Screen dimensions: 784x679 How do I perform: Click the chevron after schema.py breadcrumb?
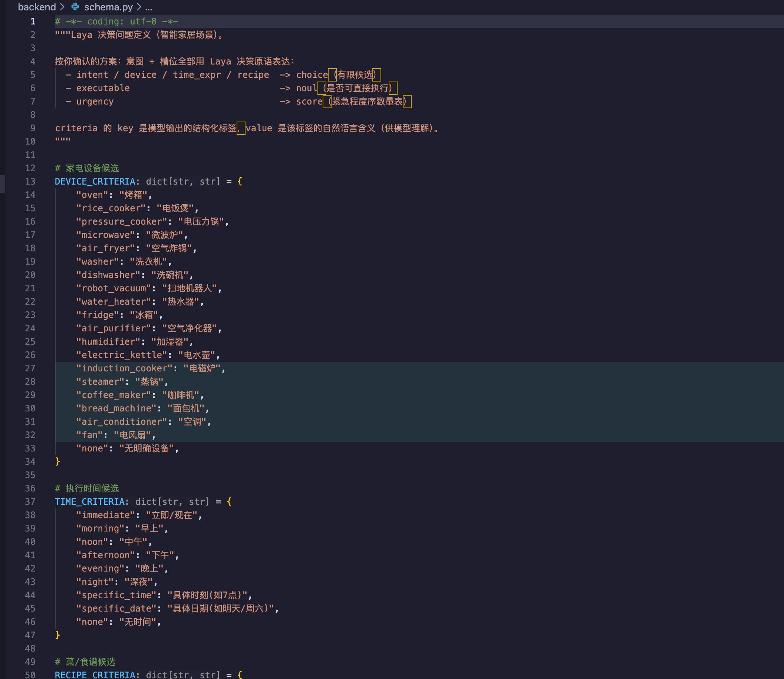click(139, 7)
